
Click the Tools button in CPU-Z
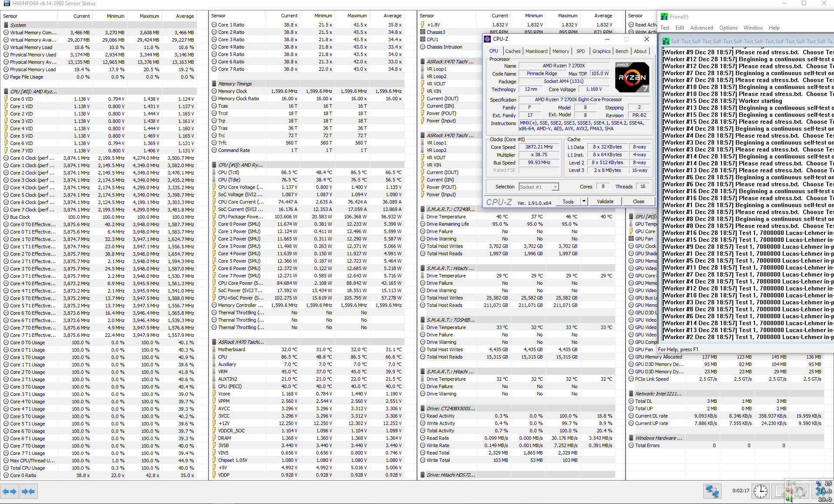coord(568,201)
